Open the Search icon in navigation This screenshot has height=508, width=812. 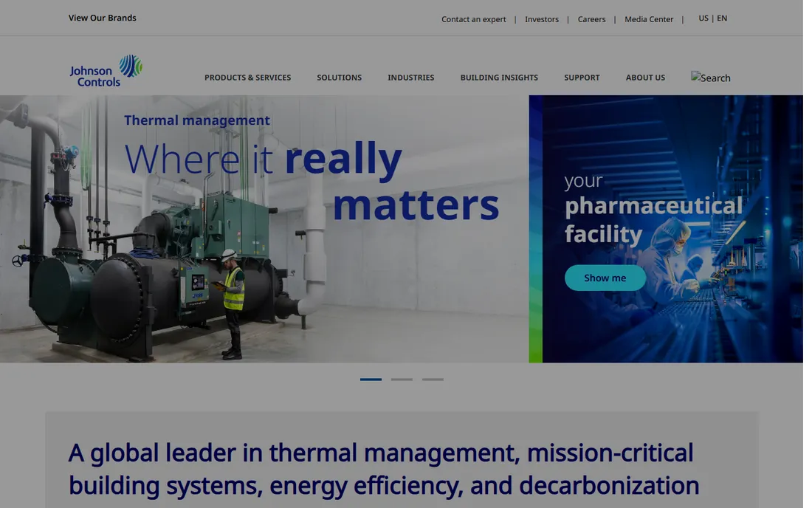710,78
